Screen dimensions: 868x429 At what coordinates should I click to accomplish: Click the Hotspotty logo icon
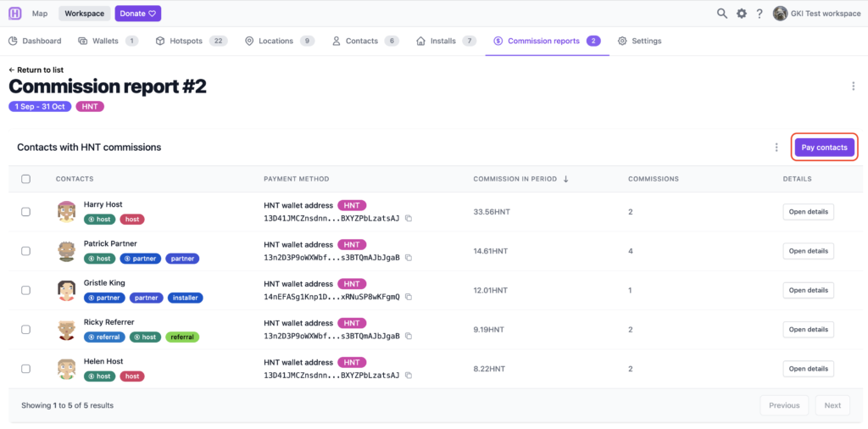pos(15,14)
